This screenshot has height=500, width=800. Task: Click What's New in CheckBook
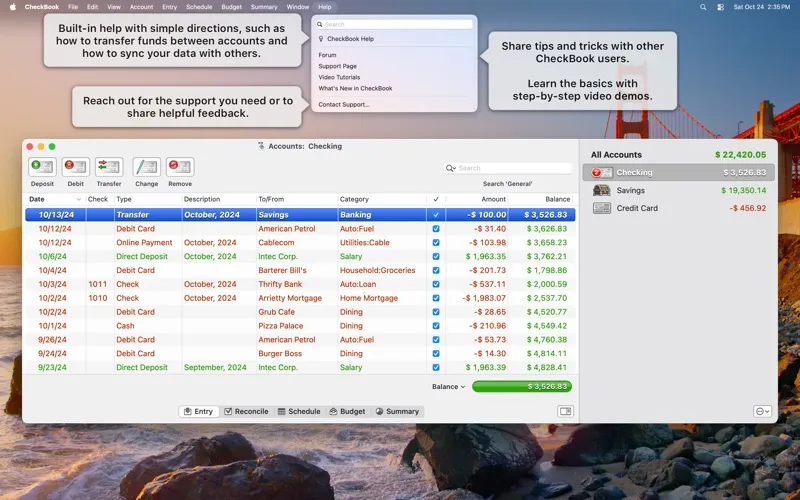click(x=356, y=88)
